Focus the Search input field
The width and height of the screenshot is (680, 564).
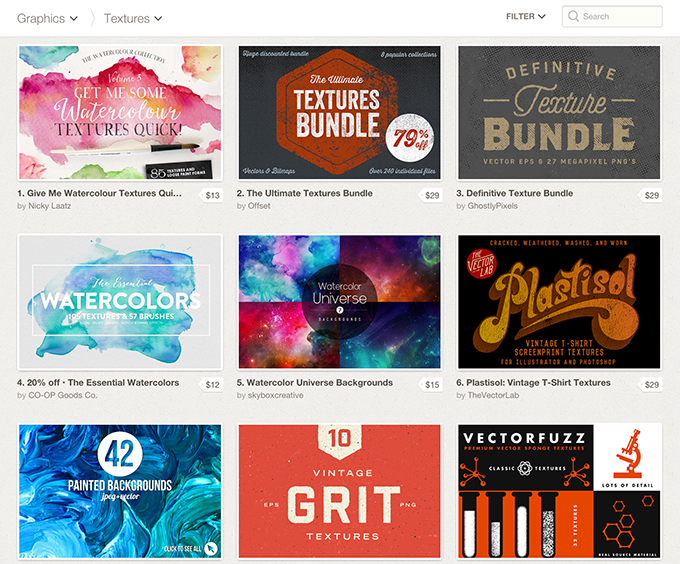point(612,16)
